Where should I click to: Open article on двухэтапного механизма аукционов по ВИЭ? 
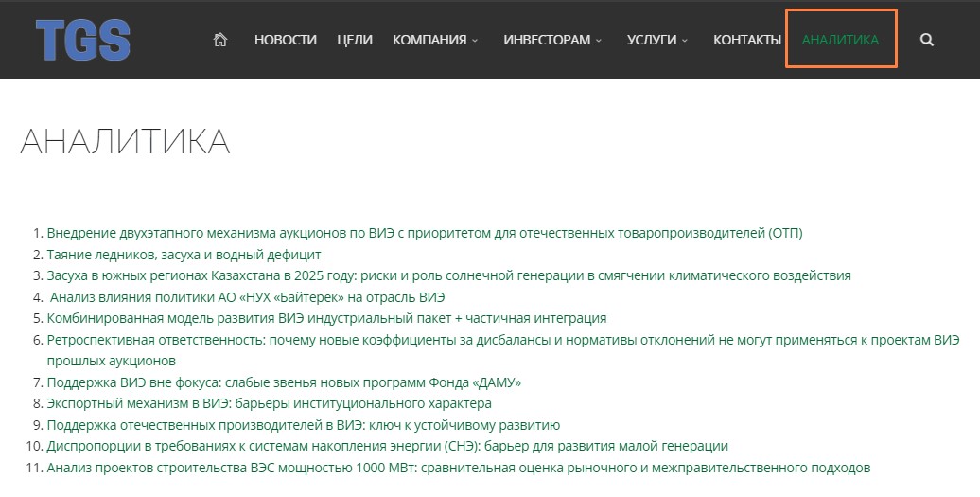point(425,233)
